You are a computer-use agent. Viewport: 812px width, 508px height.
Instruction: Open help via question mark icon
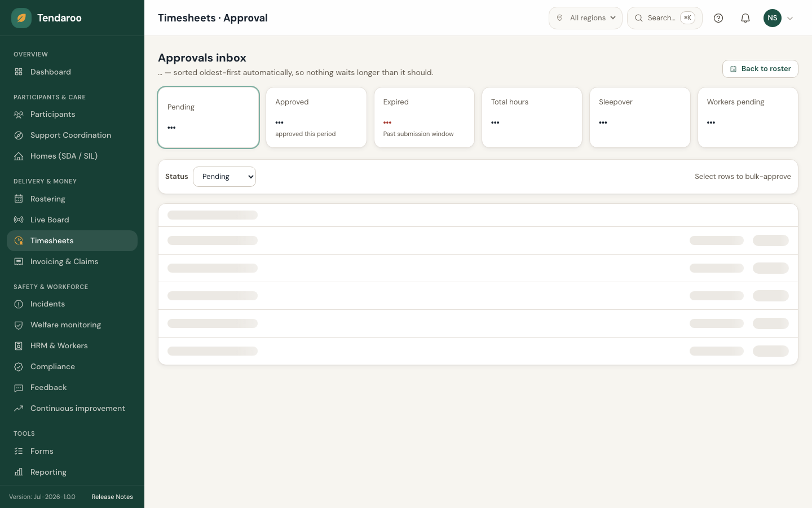pos(718,18)
